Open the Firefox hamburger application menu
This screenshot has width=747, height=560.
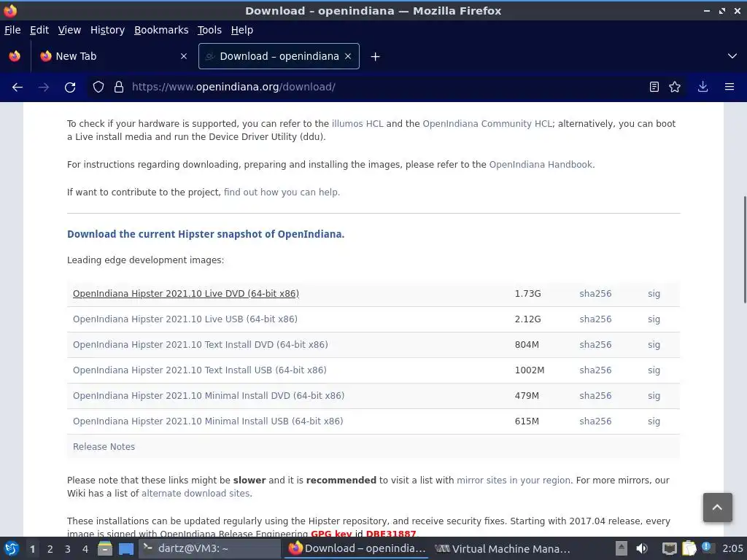pyautogui.click(x=729, y=87)
